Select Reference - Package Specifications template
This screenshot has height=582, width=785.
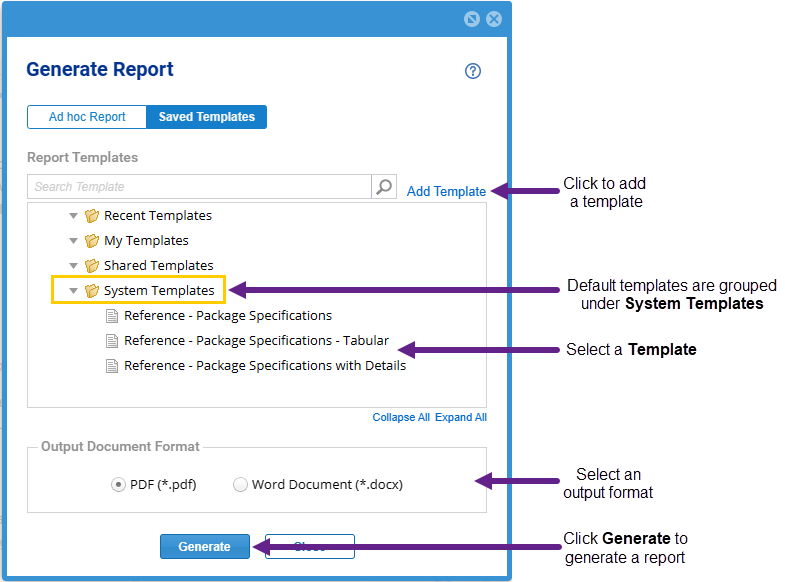tap(228, 316)
